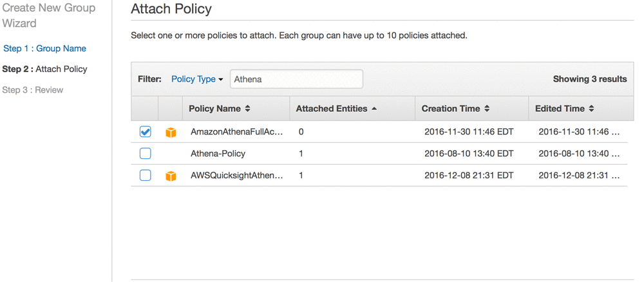Click the filter text field containing Athena
Viewport: 644px width, 282px height.
click(x=296, y=79)
